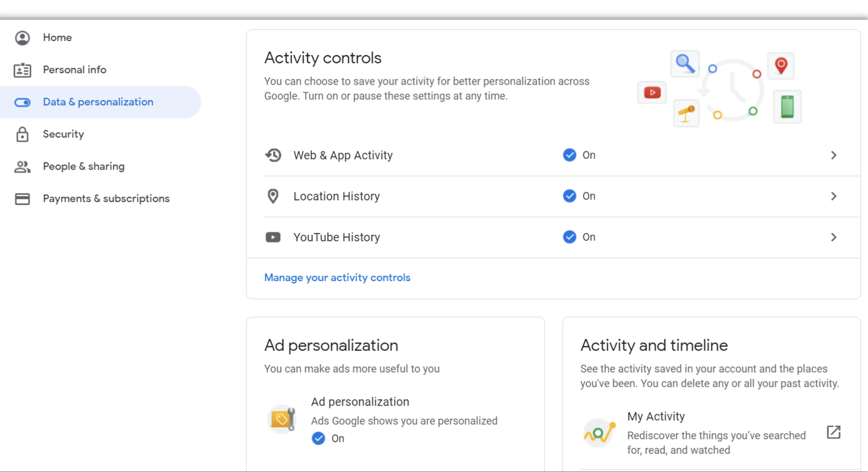
Task: Click the Payments credit card icon
Action: point(22,199)
